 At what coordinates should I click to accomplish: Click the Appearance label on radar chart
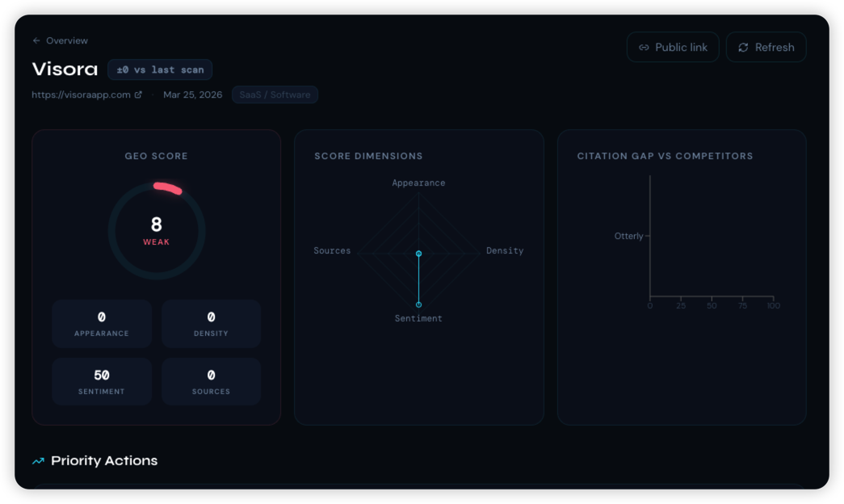coord(419,183)
